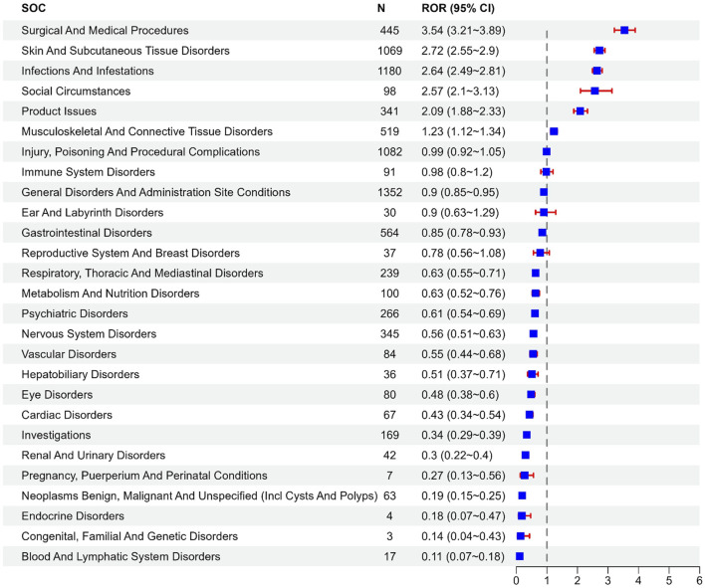This screenshot has height=588, width=705.
Task: Select the 'Eye Disorders' label
Action: (57, 394)
